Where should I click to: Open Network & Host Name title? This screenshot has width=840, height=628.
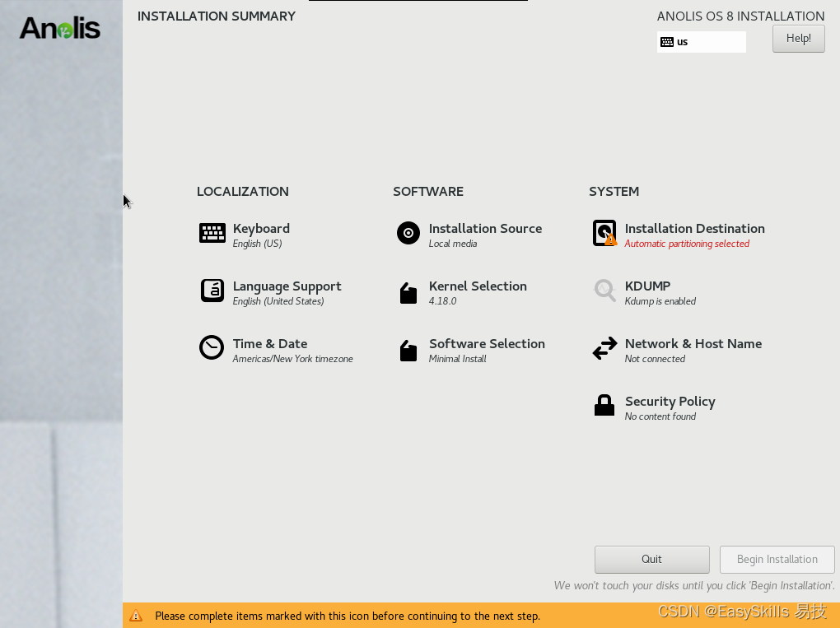[693, 344]
